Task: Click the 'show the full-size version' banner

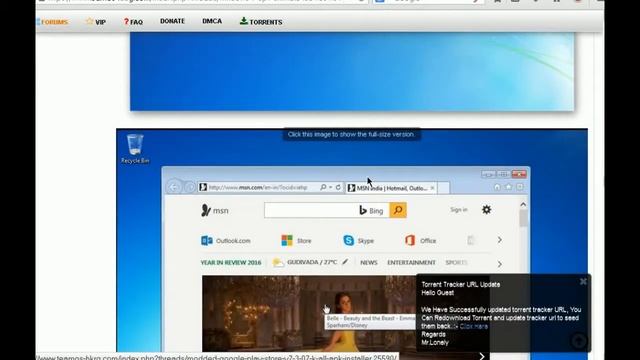Action: click(351, 134)
